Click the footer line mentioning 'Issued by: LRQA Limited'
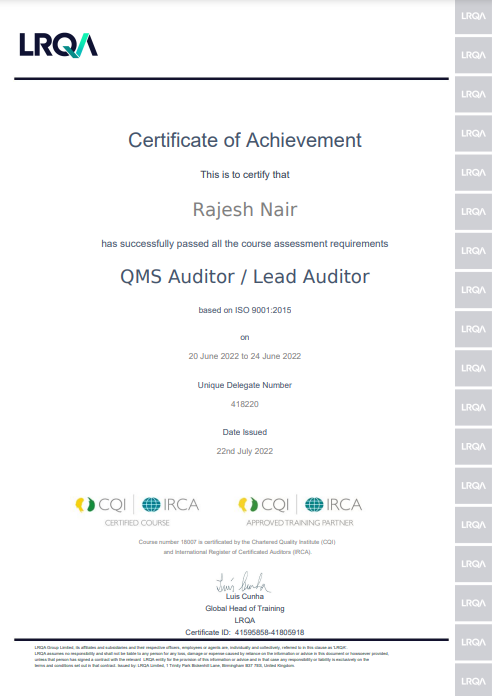This screenshot has height=696, width=492. coord(165,666)
